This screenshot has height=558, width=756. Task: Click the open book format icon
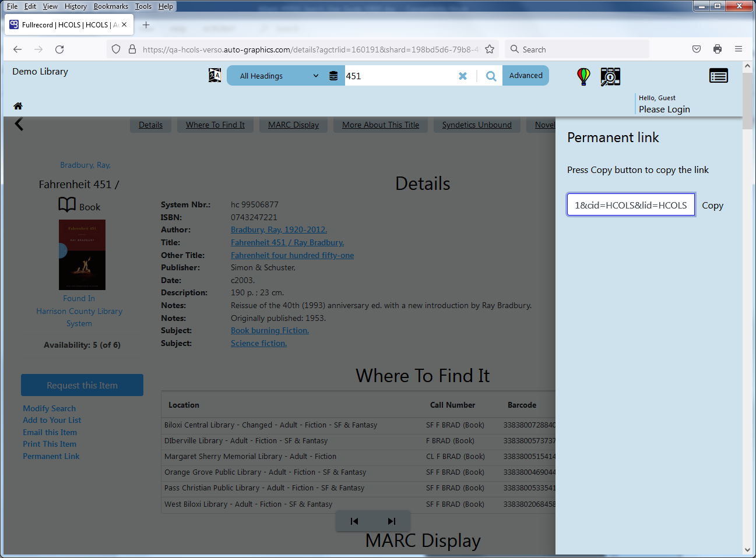67,204
